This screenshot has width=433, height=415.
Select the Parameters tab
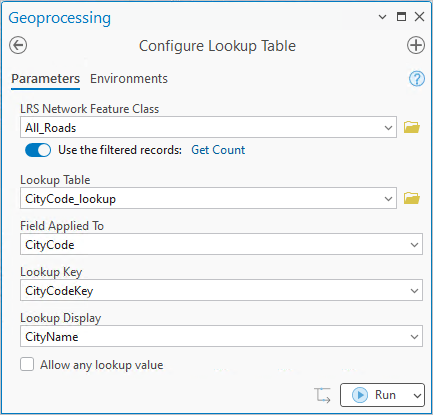coord(45,79)
